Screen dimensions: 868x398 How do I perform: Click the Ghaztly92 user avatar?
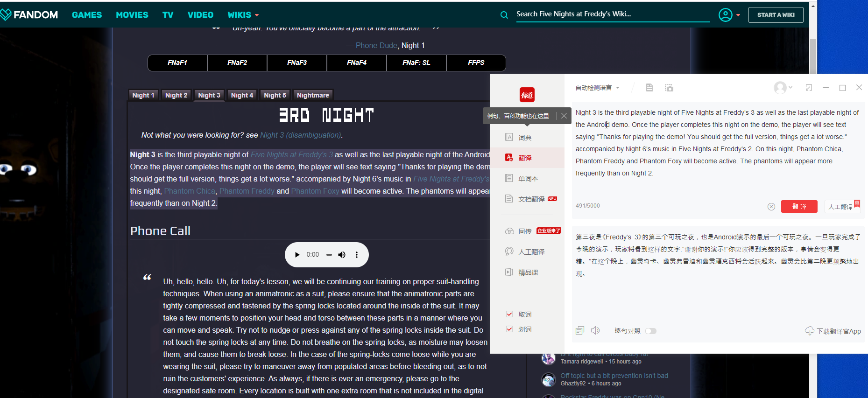point(549,380)
